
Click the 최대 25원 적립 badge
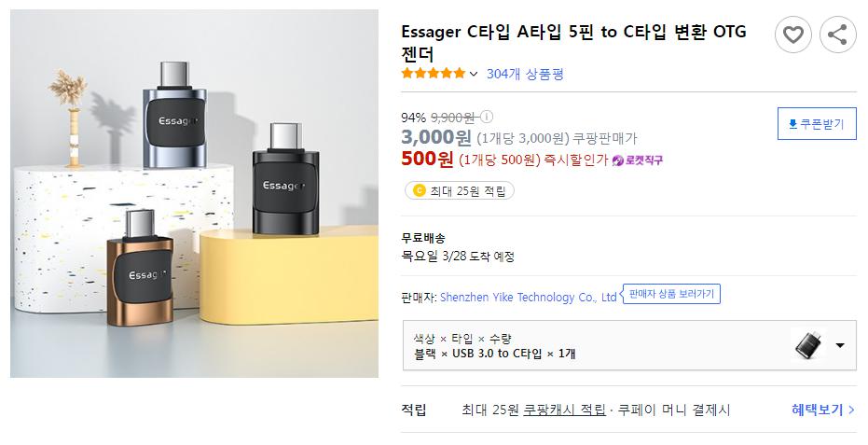pyautogui.click(x=460, y=190)
